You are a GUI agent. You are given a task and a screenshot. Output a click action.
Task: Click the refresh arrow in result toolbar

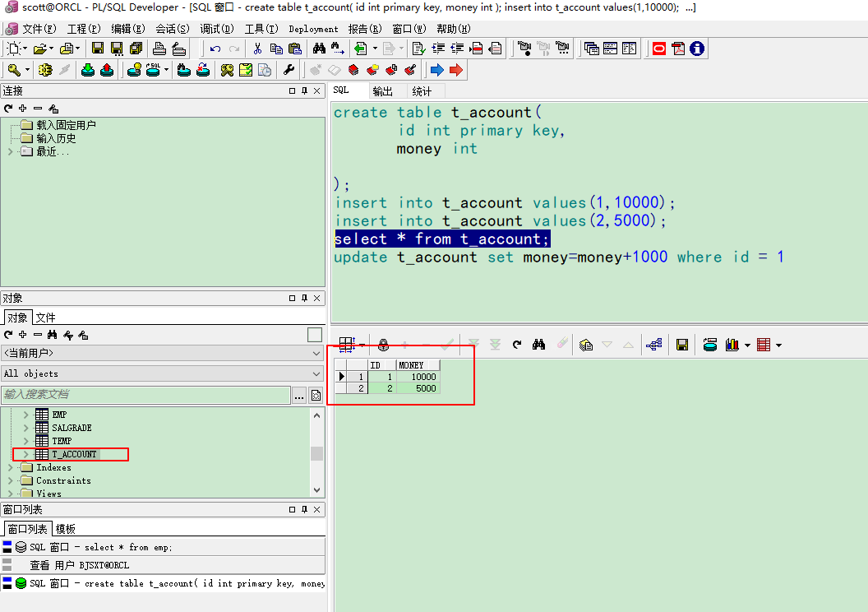517,345
